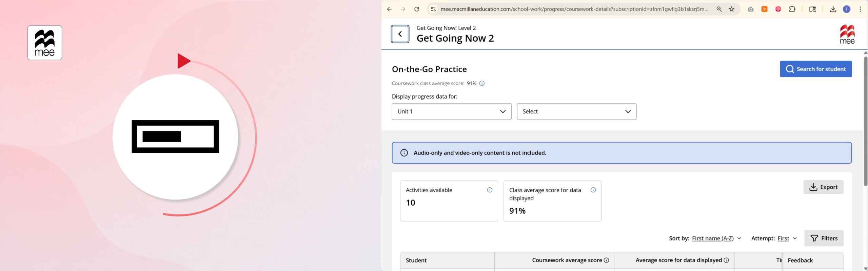The width and height of the screenshot is (868, 271).
Task: Click info icon in Coursework average score column
Action: 606,260
